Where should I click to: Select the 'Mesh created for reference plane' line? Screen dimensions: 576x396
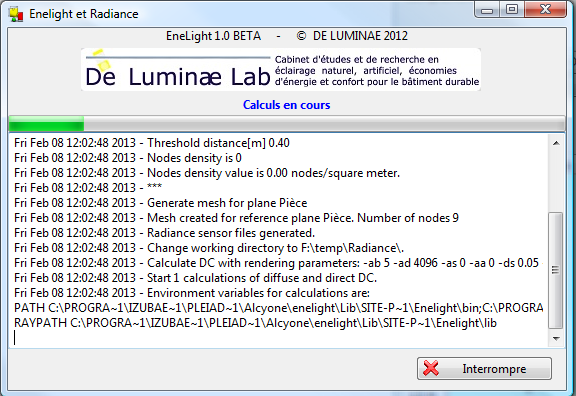click(x=236, y=218)
